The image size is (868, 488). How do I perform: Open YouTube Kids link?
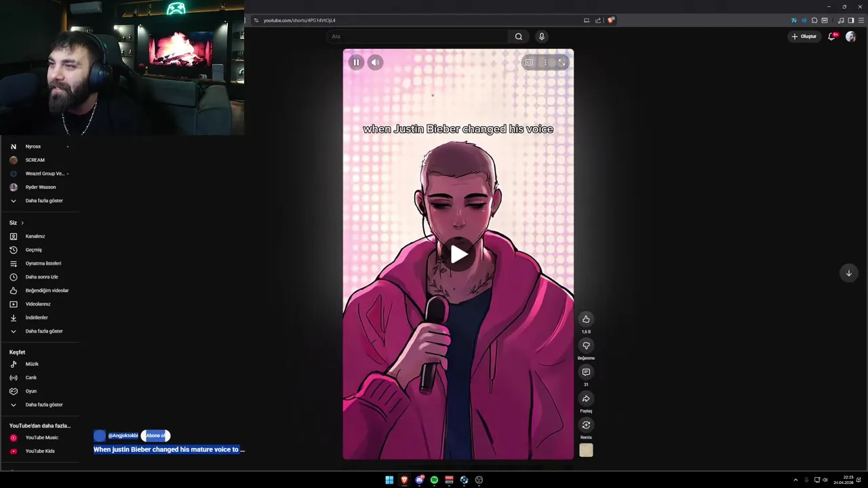39,451
